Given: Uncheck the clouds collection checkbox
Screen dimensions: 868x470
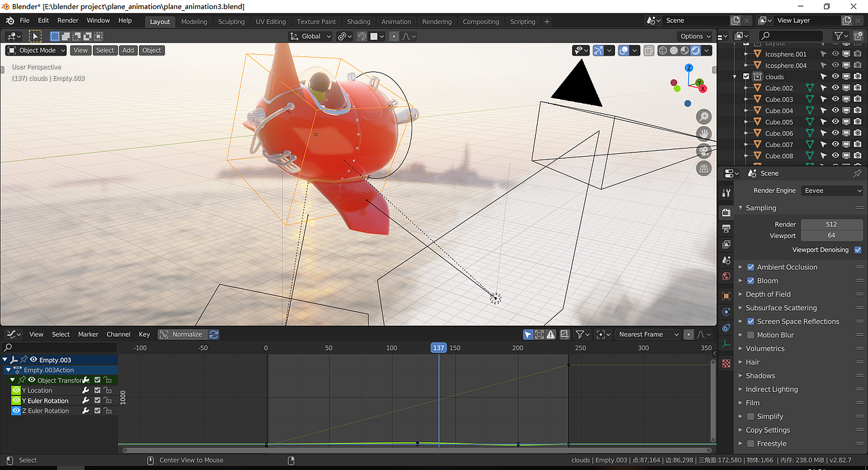Looking at the screenshot, I should [x=747, y=77].
